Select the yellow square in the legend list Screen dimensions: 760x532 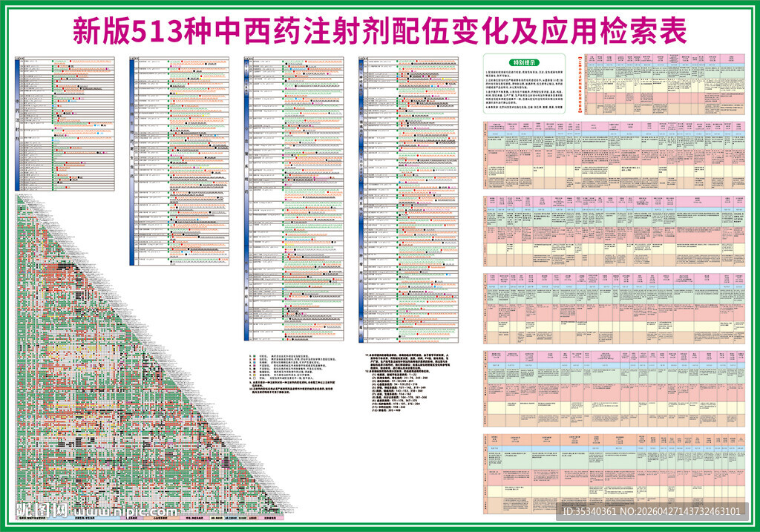(255, 375)
